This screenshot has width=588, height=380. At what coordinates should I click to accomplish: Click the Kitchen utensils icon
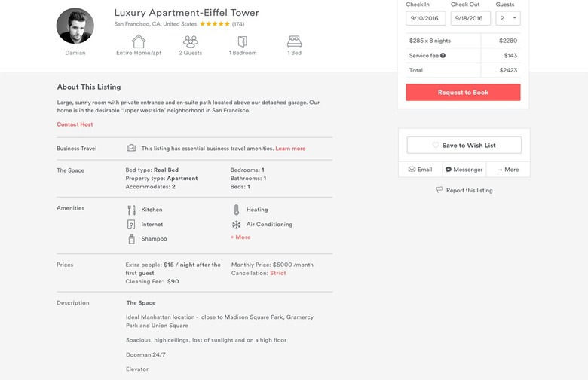131,210
